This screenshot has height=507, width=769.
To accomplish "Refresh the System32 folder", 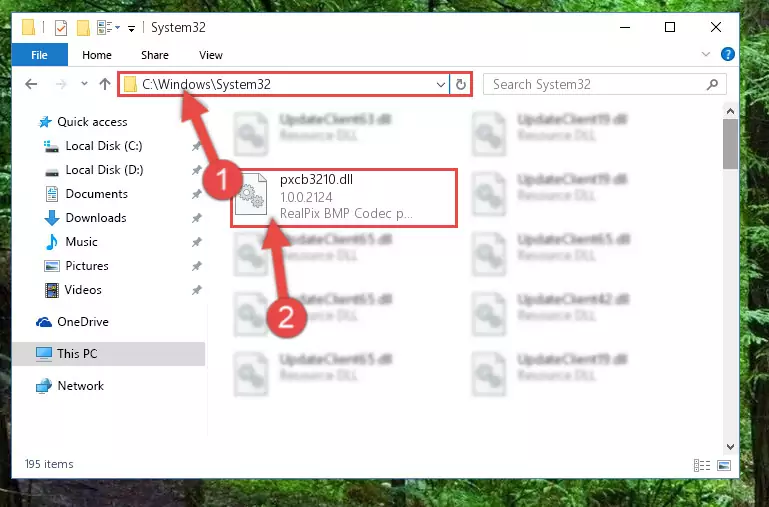I will [x=461, y=85].
